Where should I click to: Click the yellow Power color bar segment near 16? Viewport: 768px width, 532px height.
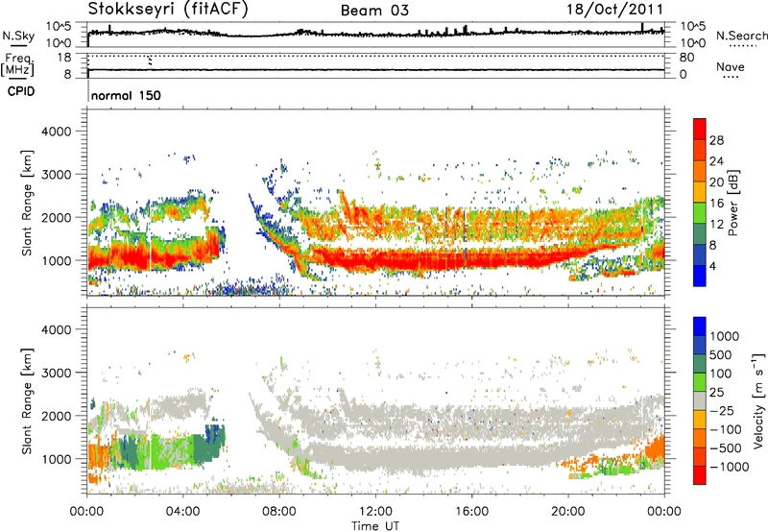tap(700, 191)
